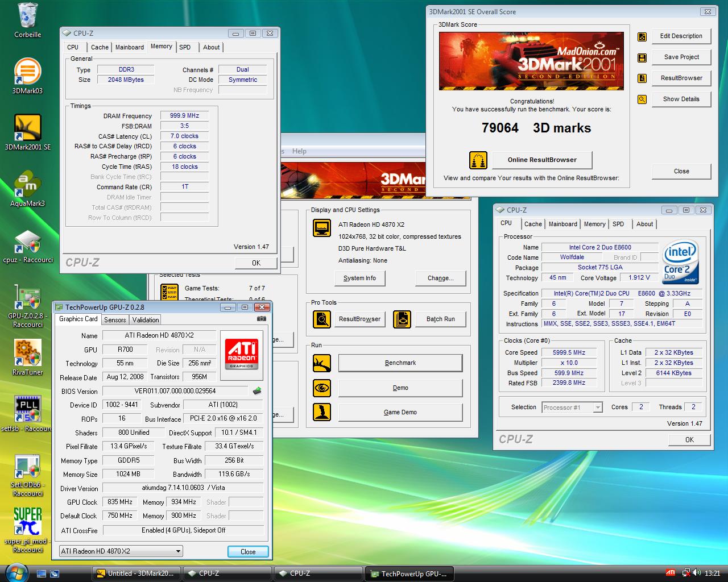
Task: Click the Game Demo button
Action: (x=400, y=413)
